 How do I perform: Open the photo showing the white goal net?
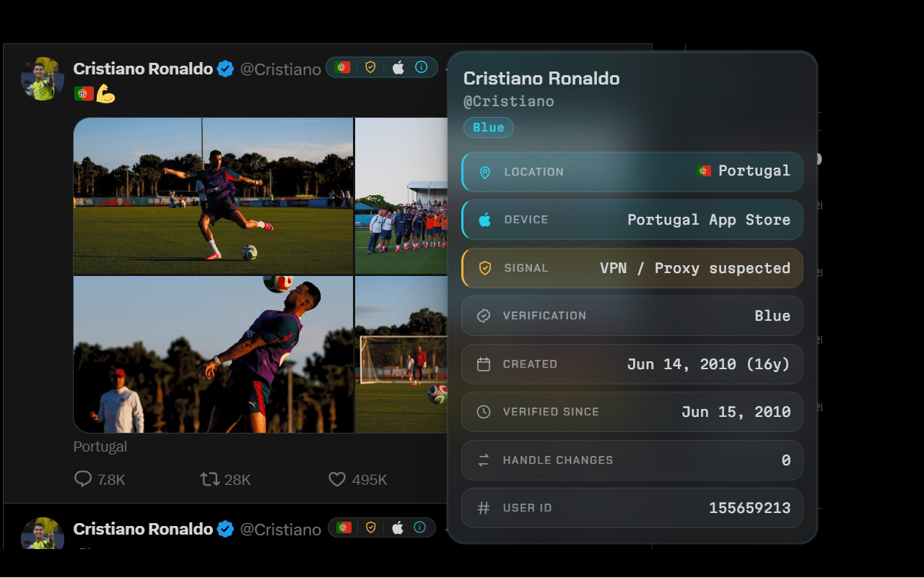pyautogui.click(x=401, y=355)
